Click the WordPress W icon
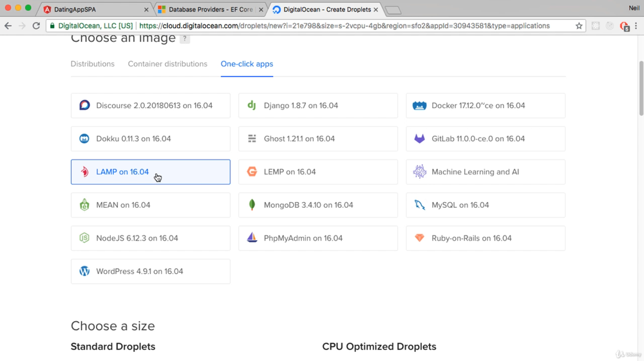Screen dimensions: 644x361 (84, 271)
